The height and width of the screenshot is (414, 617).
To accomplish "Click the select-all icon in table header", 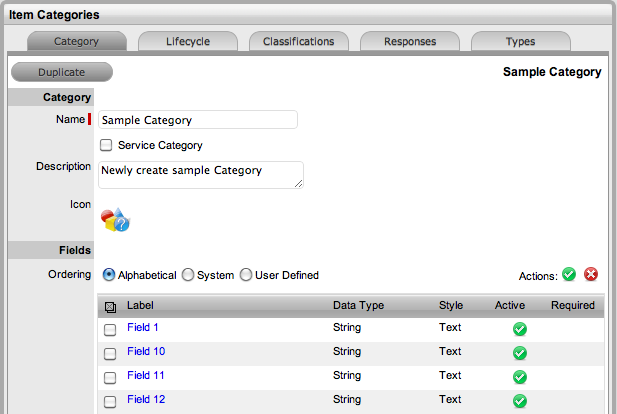I will pos(109,306).
